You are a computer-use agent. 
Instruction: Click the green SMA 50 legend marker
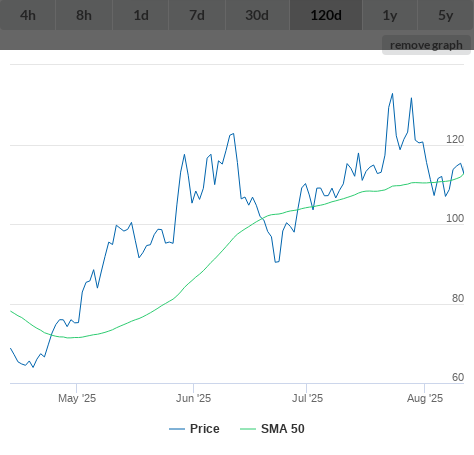click(x=248, y=429)
